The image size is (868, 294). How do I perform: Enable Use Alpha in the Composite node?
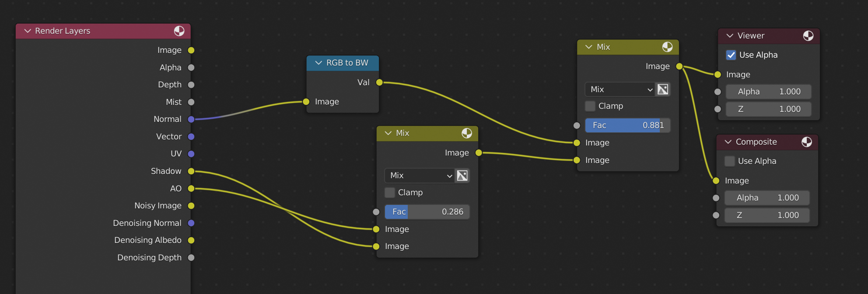pyautogui.click(x=730, y=161)
